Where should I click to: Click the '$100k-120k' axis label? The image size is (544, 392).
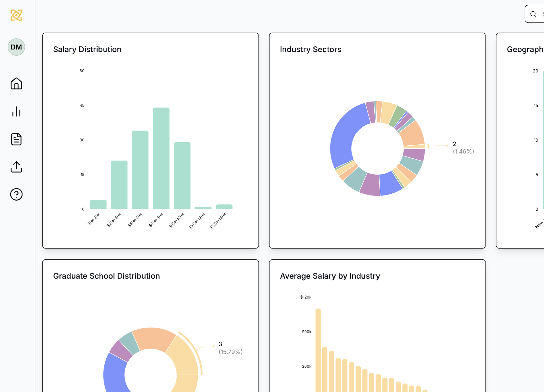click(197, 221)
